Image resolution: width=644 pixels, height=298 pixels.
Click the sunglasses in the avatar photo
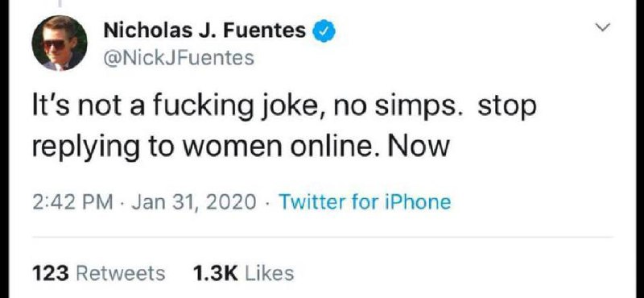coord(54,44)
